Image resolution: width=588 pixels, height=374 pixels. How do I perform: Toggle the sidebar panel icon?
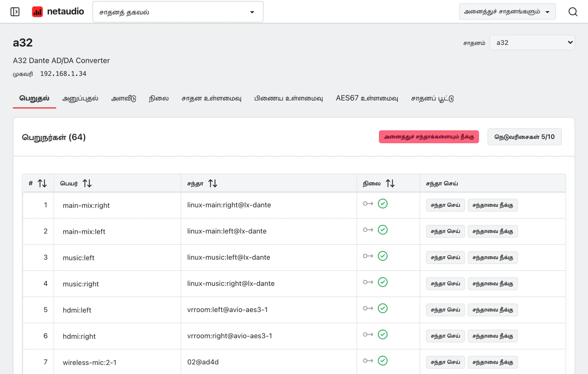point(15,12)
